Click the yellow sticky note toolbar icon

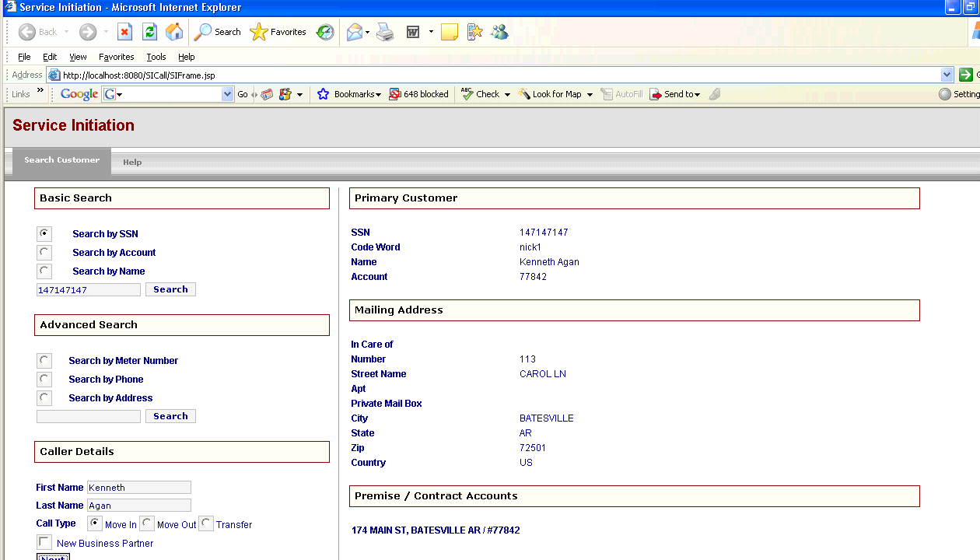(449, 31)
